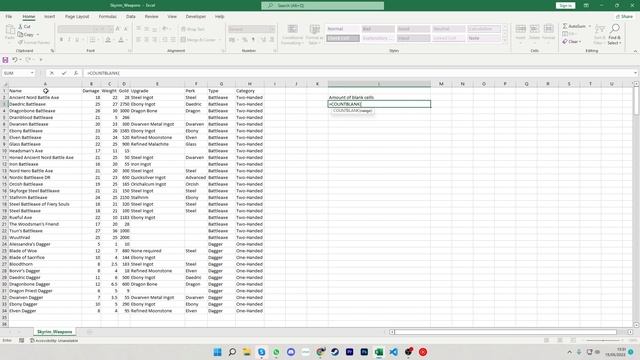Click the Format Painter brush
The height and width of the screenshot is (360, 640).
pos(20,42)
